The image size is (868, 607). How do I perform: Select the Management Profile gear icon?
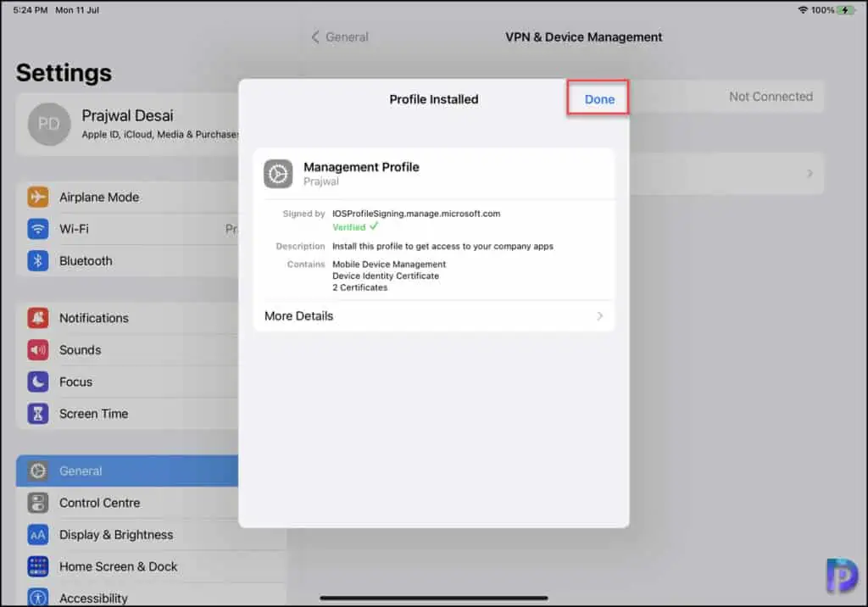pyautogui.click(x=278, y=174)
